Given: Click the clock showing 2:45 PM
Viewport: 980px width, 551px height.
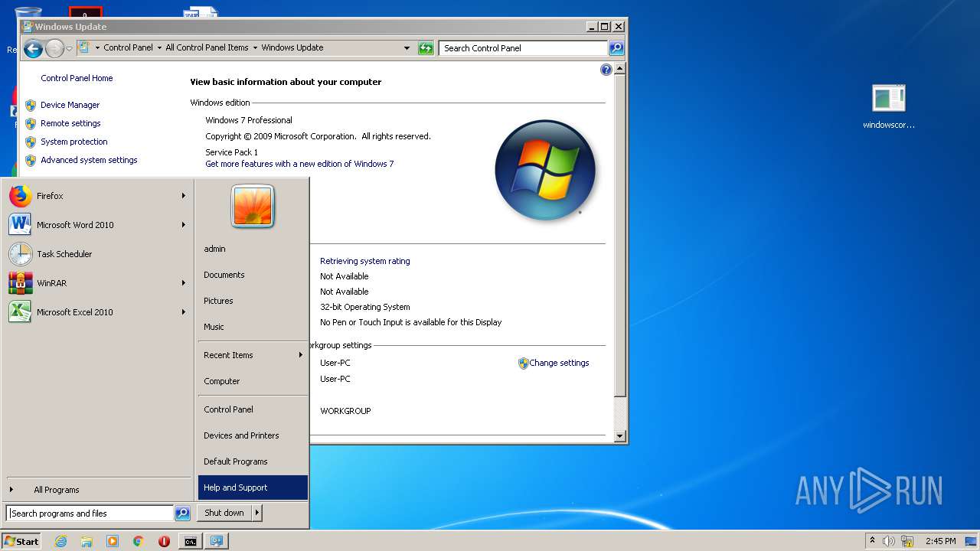Looking at the screenshot, I should (x=941, y=541).
